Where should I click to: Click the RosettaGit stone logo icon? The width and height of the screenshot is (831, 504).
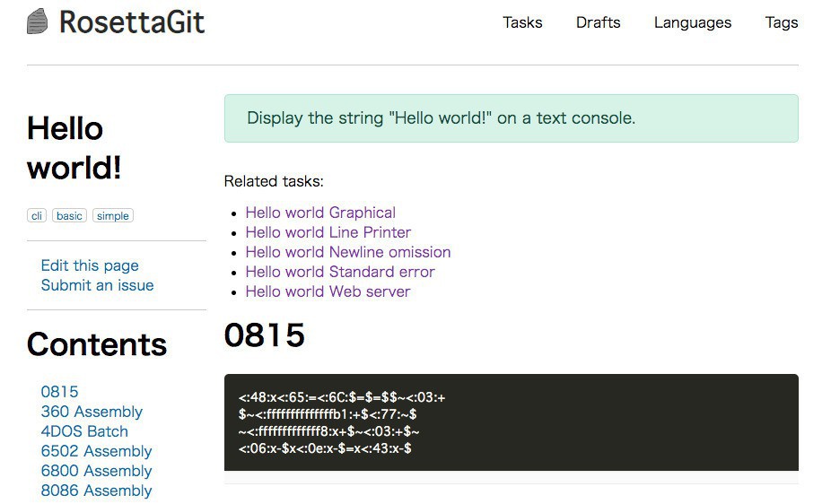pos(38,22)
